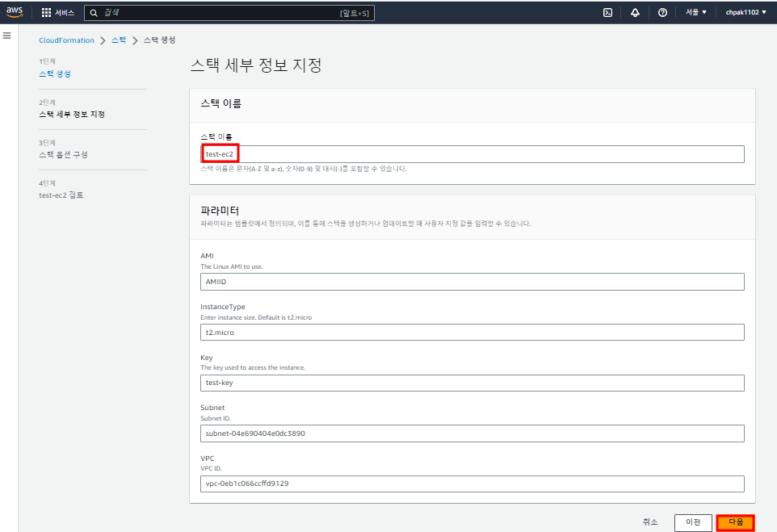Click the magnifier icon in the search bar

(94, 13)
